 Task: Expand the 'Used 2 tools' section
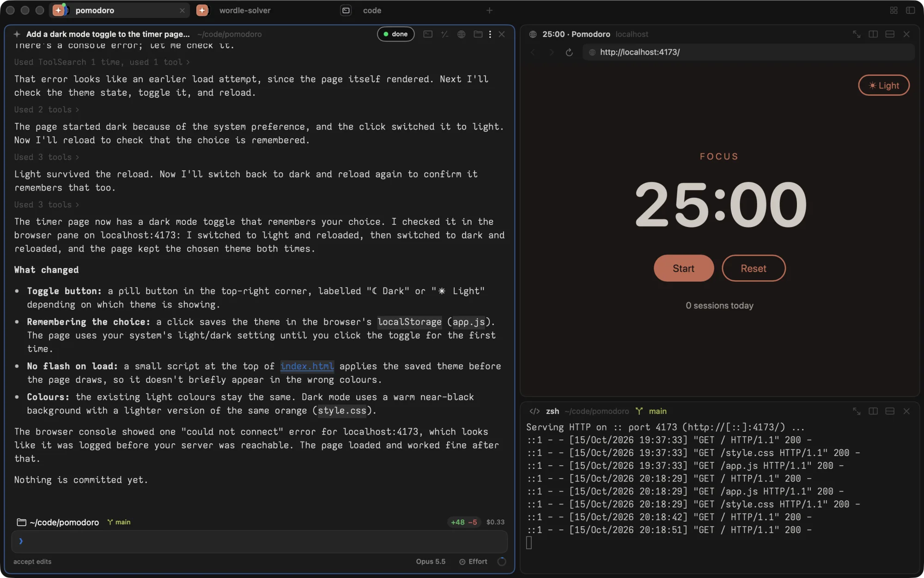coord(47,110)
